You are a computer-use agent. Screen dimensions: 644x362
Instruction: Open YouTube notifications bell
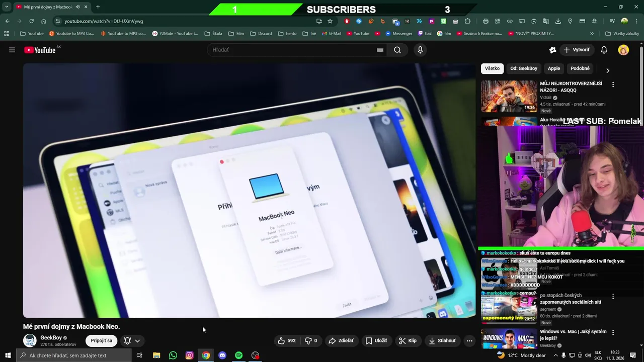[x=604, y=50]
